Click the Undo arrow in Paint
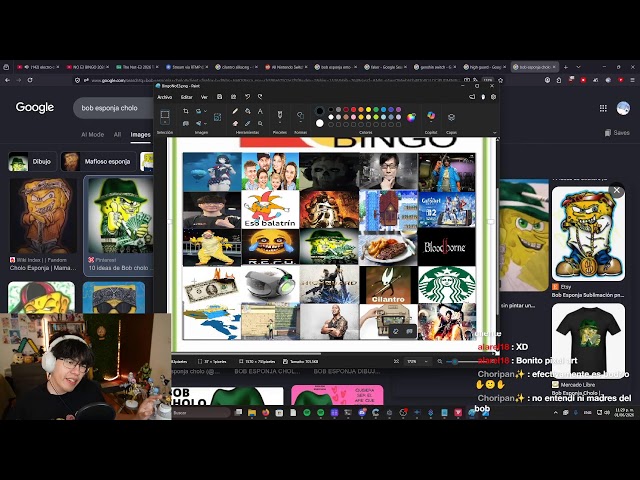Screen dimensions: 640x480 (x=247, y=97)
